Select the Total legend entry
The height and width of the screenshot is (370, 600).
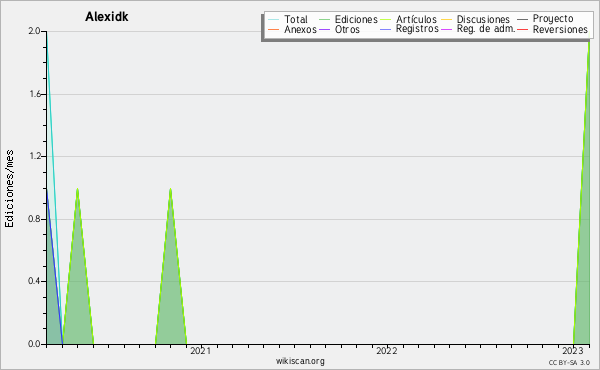[x=296, y=19]
